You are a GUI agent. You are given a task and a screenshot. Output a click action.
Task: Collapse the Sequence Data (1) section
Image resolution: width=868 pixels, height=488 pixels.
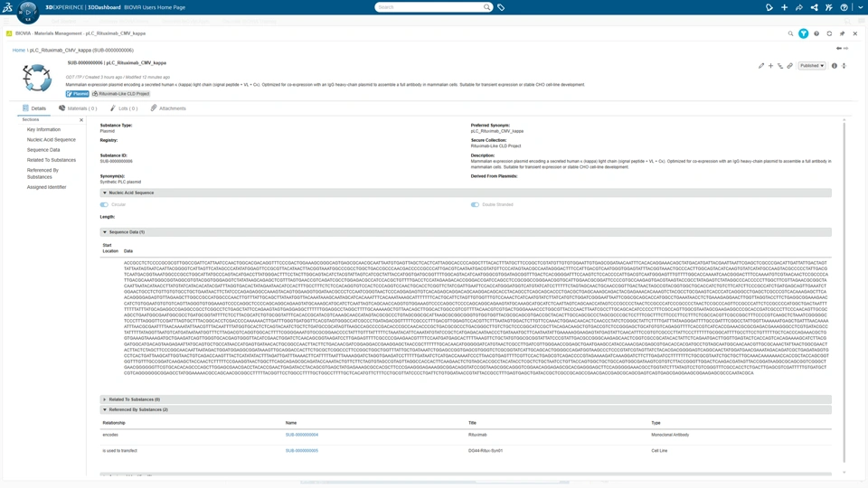466,232
